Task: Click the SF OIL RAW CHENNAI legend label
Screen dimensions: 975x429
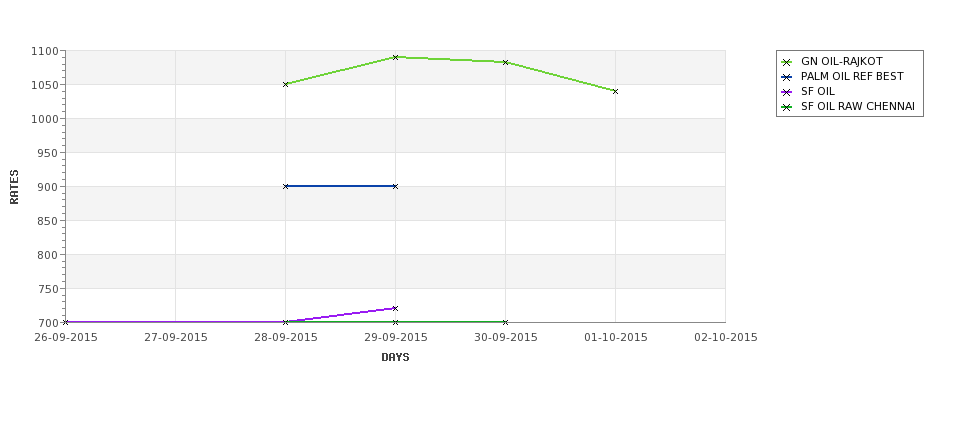Action: pos(857,106)
